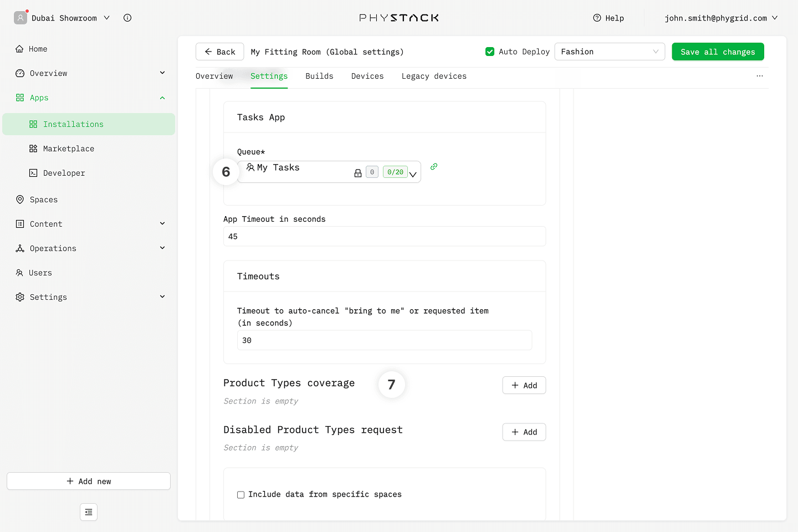The width and height of the screenshot is (798, 532).
Task: Go to the Legacy devices tab
Action: point(434,76)
